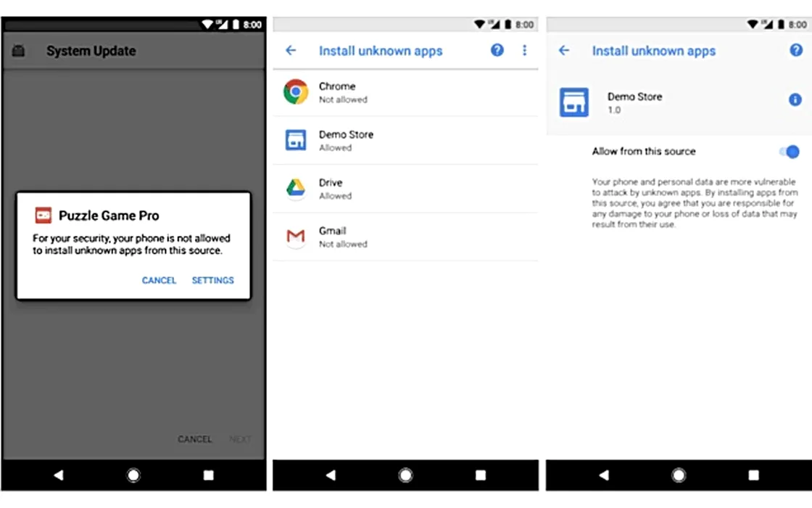Tap the Gmail envelope icon
812x508 pixels.
296,237
